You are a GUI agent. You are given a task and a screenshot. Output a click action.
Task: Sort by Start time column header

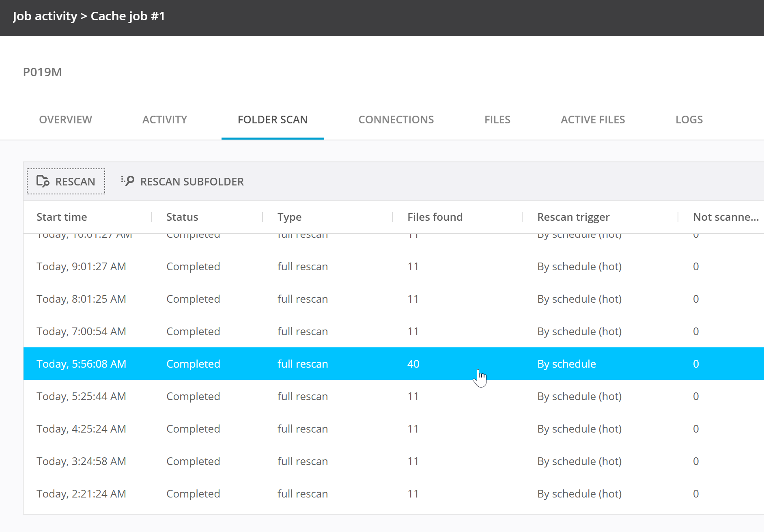click(62, 217)
